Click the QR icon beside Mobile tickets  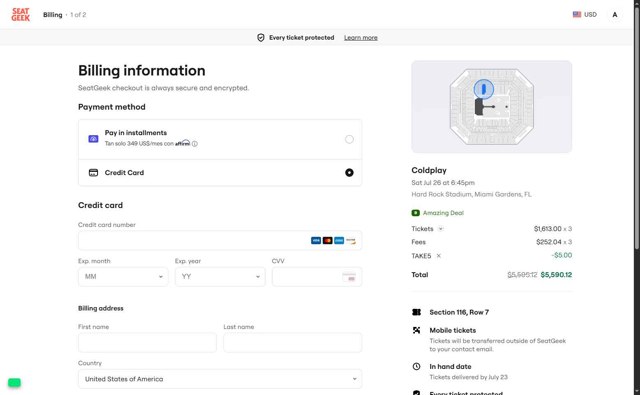pyautogui.click(x=416, y=330)
